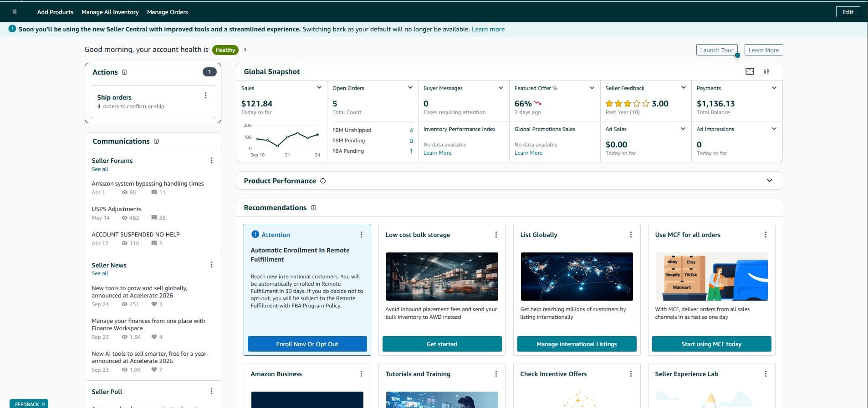868x408 pixels.
Task: Click Start using MCF today button
Action: [x=712, y=344]
